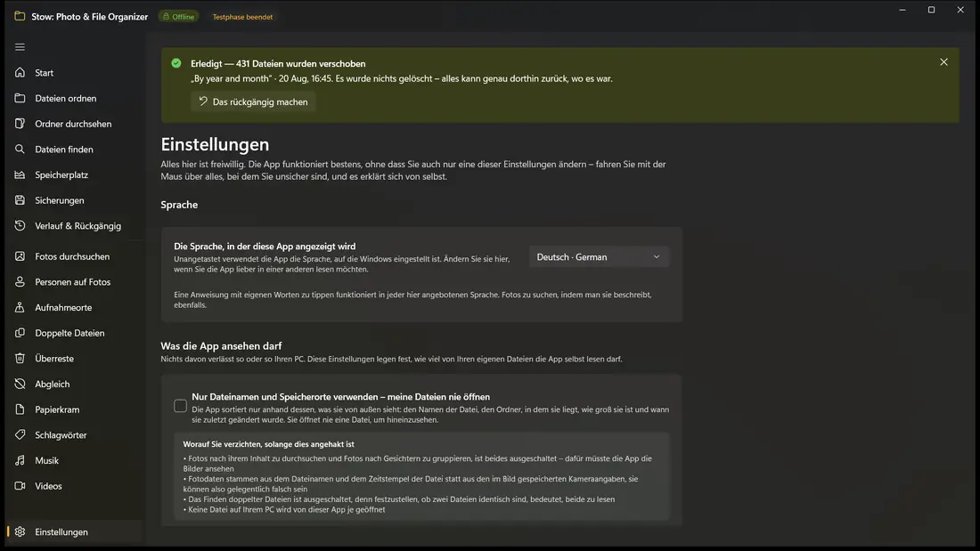Screen dimensions: 980x551
Task: Click the Was die App ansehen darf heading
Action: (221, 346)
